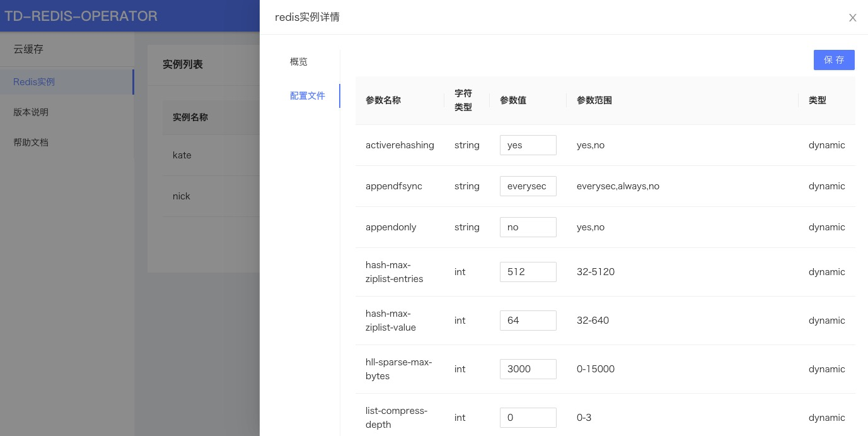Click the list-compress-depth parameter name
Viewport: 868px width, 436px height.
[396, 418]
